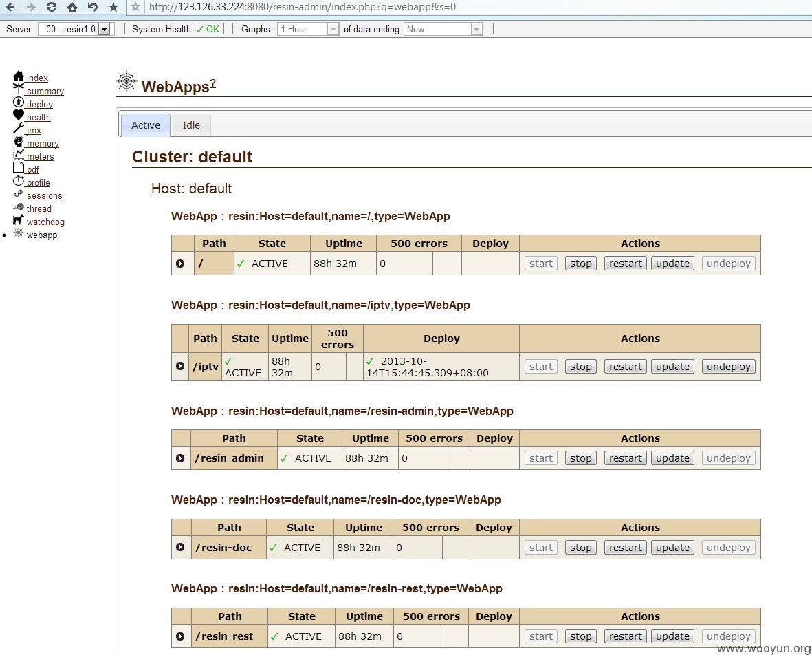Open the meters sidebar link
Viewport: 812px width, 655px height.
click(40, 156)
